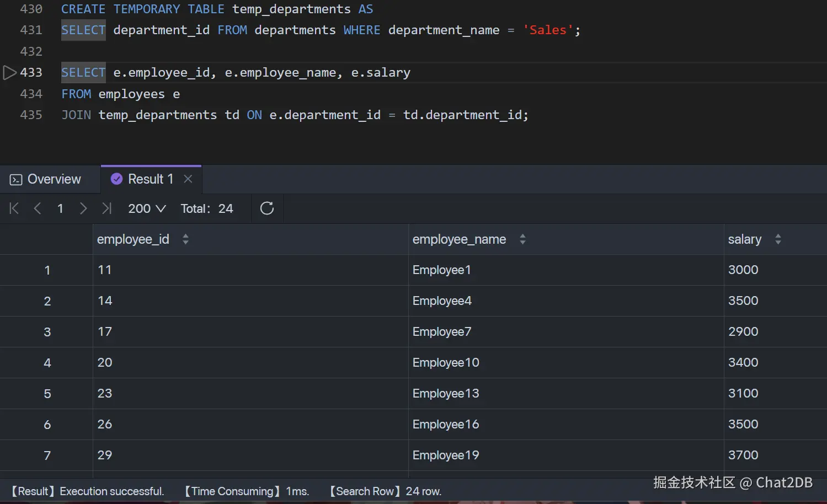
Task: Select salary cell 2900
Action: point(776,331)
